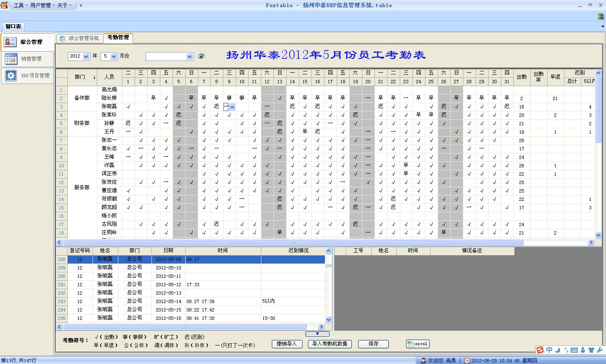This screenshot has width=606, height=364.
Task: Open the 综合管理 sidebar section
Action: pyautogui.click(x=27, y=42)
